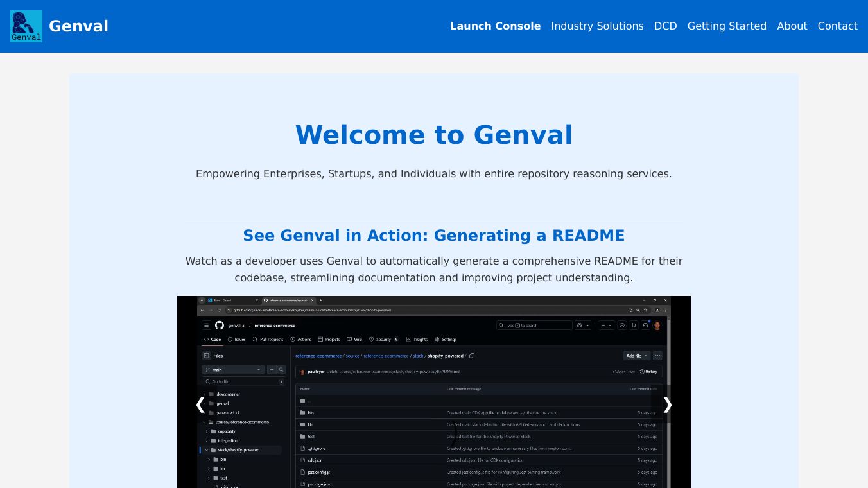The image size is (868, 488).
Task: Open the Wiki tab in the demo
Action: pos(354,340)
